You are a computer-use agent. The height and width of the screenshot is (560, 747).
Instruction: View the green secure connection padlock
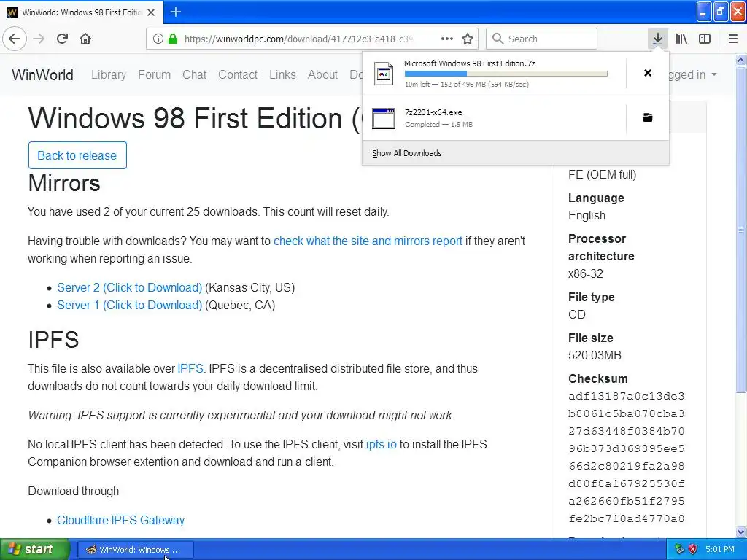[x=172, y=39]
